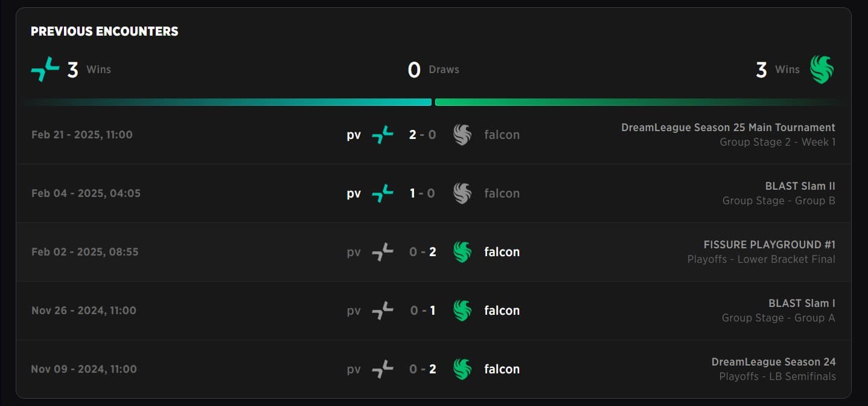868x406 pixels.
Task: Click the BLAST Slam I tournament label
Action: pos(802,303)
